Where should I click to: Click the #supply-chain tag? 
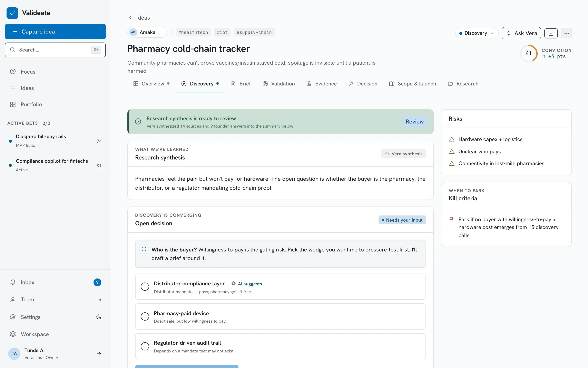point(254,32)
